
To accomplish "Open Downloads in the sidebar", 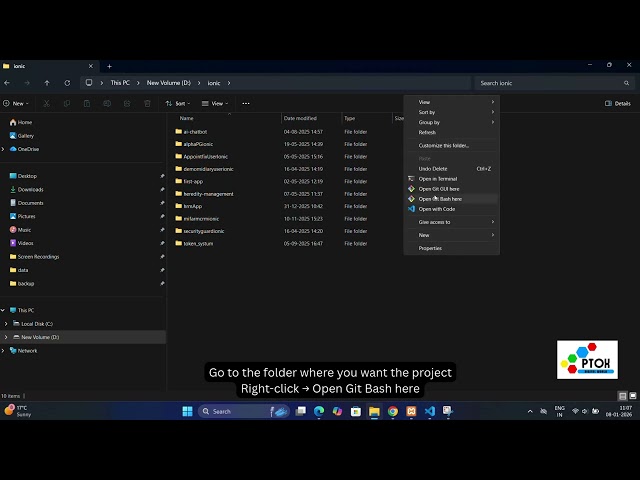I will tap(31, 189).
